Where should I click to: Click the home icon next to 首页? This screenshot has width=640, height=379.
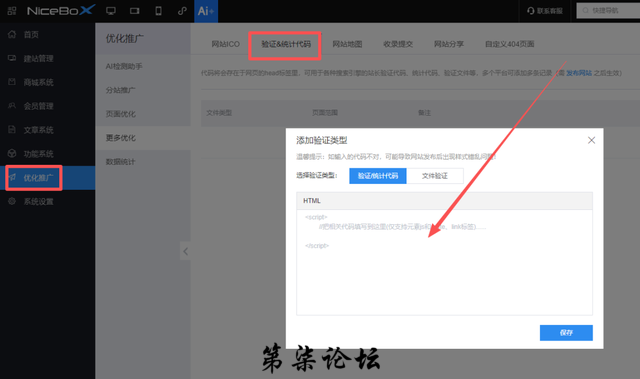click(x=12, y=34)
